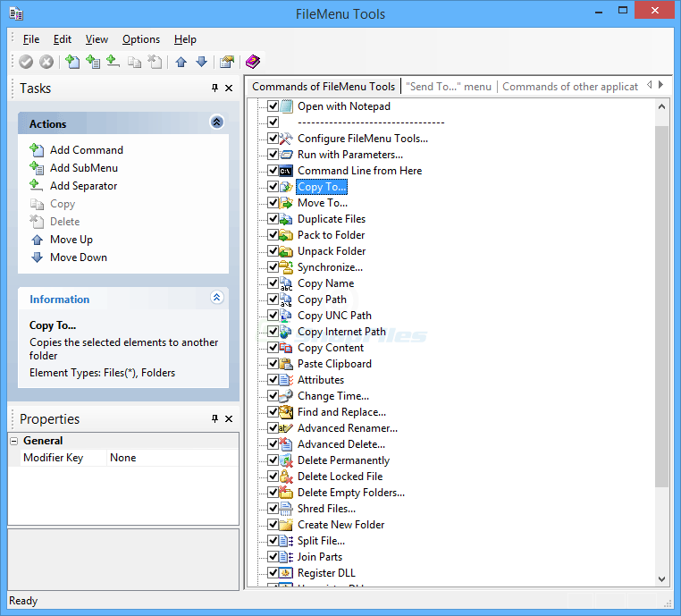Disable the Register DLL command
The width and height of the screenshot is (681, 616).
coord(273,572)
